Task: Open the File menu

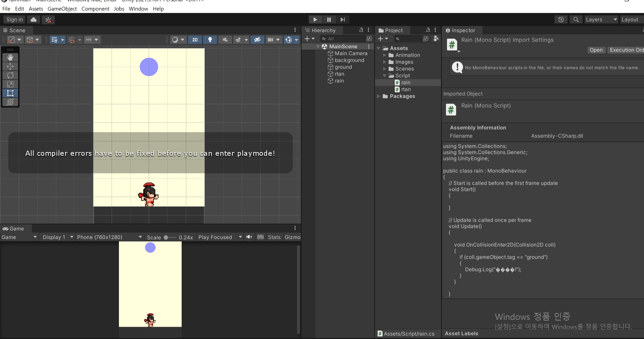Action: (x=6, y=9)
